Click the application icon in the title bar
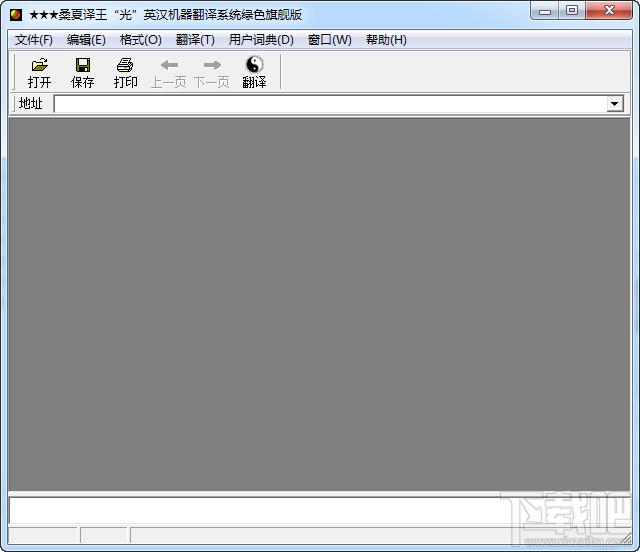 pos(16,15)
